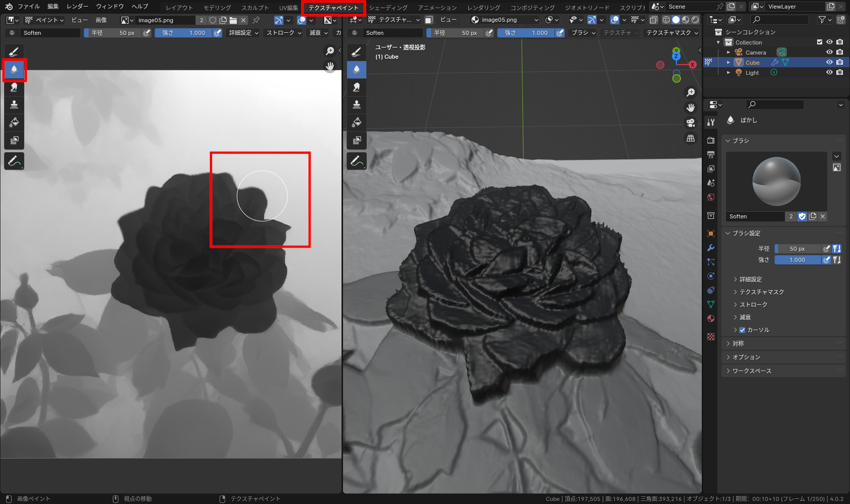Toggle perspective/orthographic grid icon in viewport
This screenshot has height=504, width=850.
[691, 139]
